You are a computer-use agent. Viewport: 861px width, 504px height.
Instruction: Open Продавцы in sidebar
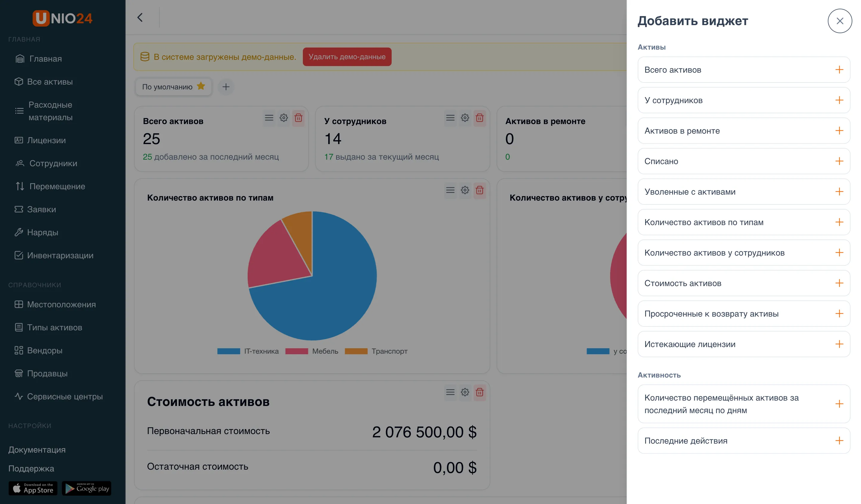pyautogui.click(x=41, y=373)
